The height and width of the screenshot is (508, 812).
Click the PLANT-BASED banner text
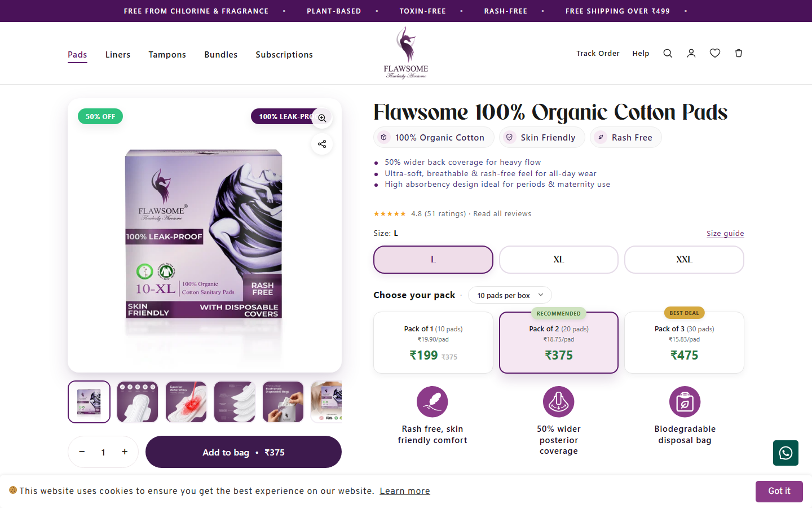pyautogui.click(x=334, y=11)
